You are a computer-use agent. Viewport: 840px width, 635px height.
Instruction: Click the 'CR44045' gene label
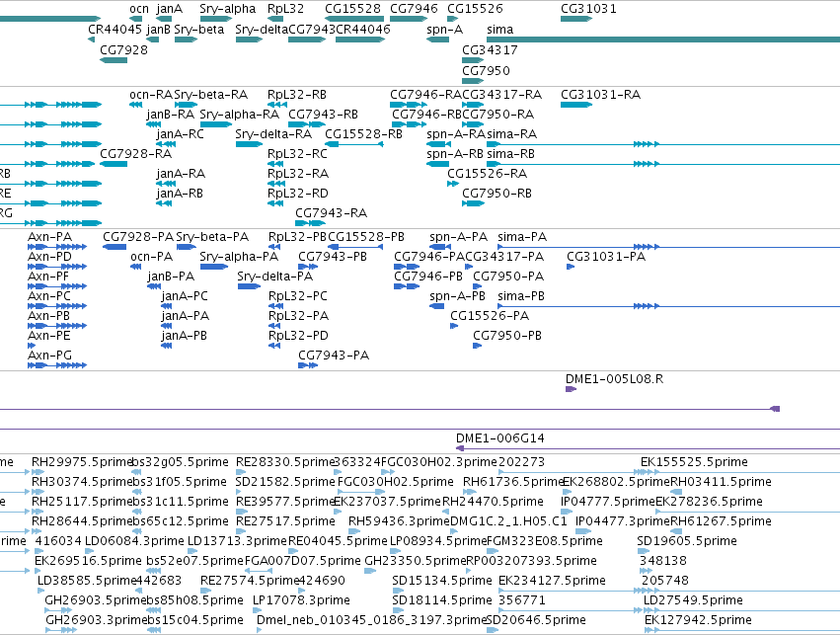115,29
